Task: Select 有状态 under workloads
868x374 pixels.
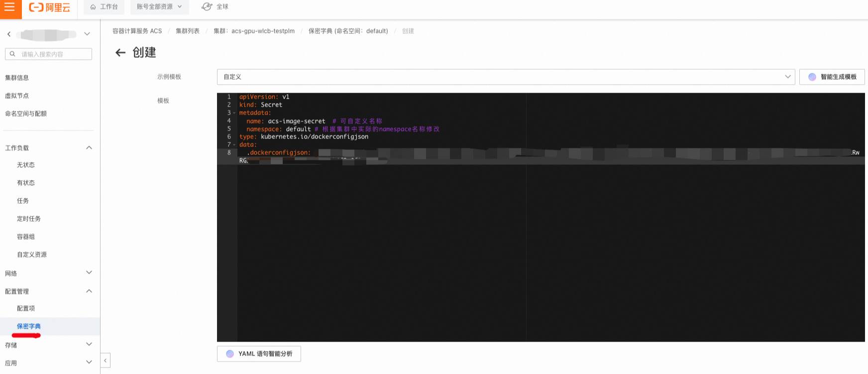Action: pyautogui.click(x=26, y=183)
